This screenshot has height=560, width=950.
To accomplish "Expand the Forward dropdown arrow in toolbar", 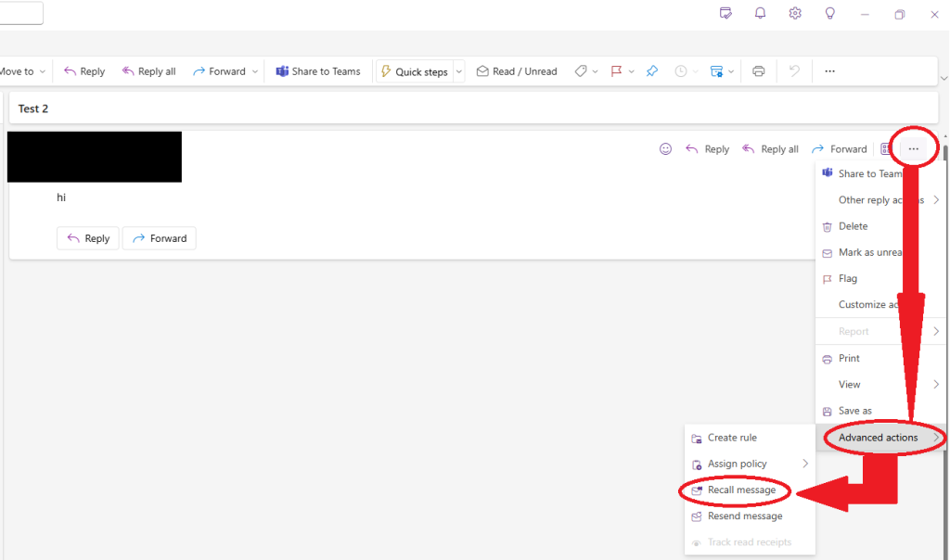I will click(x=255, y=71).
